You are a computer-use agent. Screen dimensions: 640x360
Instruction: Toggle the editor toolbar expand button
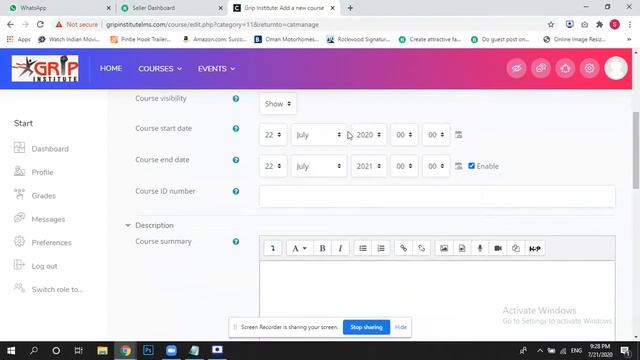pos(273,248)
